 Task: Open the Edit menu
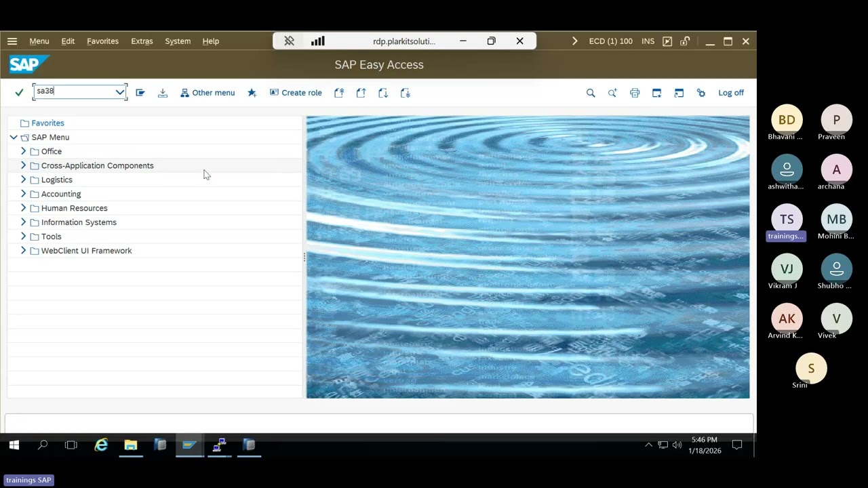[x=68, y=41]
